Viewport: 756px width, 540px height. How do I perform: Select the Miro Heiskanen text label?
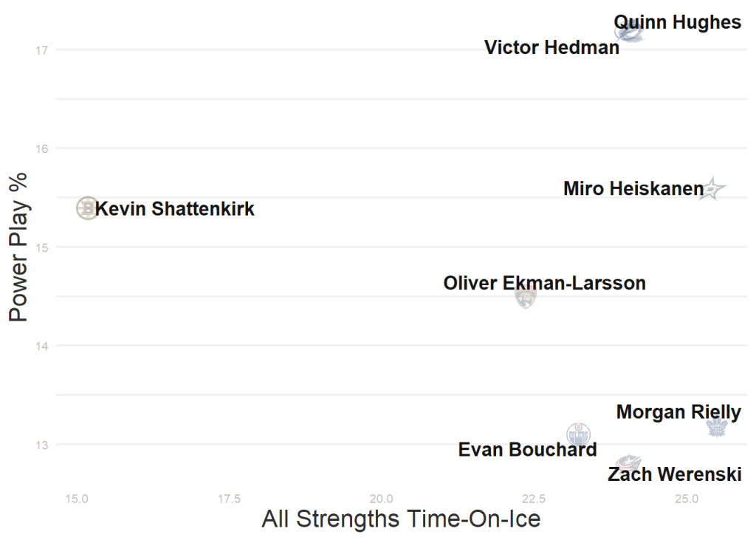[633, 189]
